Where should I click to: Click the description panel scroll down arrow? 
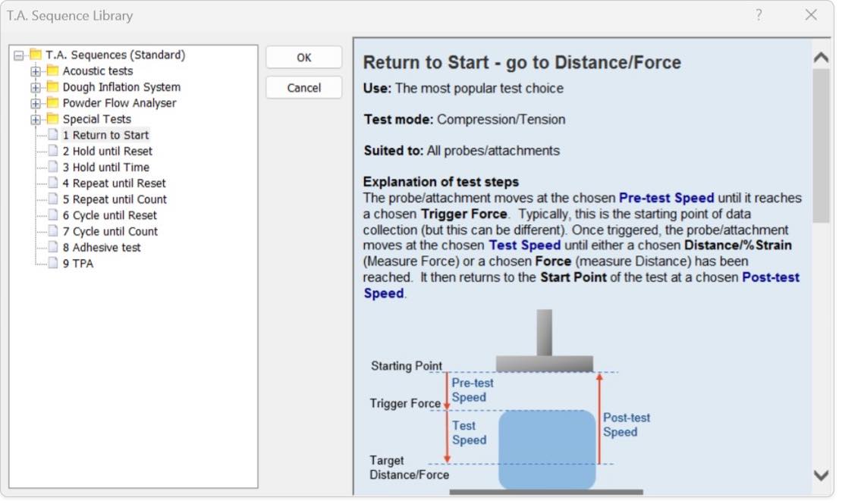point(821,475)
